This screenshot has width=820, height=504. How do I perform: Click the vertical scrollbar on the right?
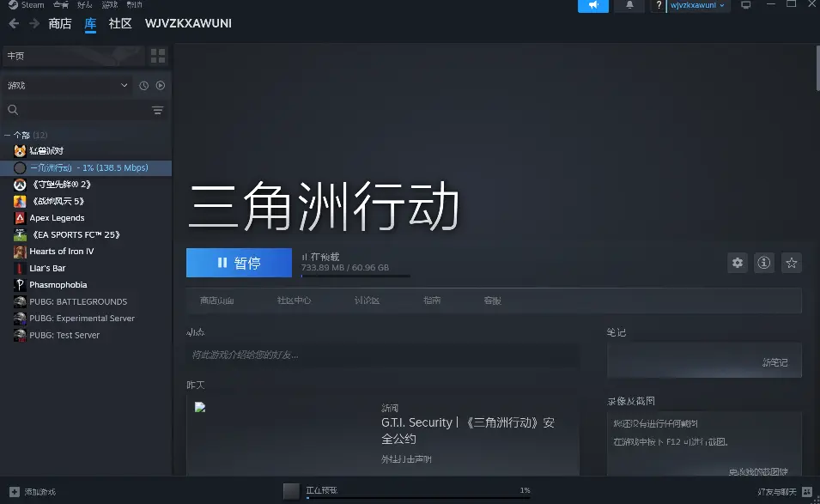[817, 68]
